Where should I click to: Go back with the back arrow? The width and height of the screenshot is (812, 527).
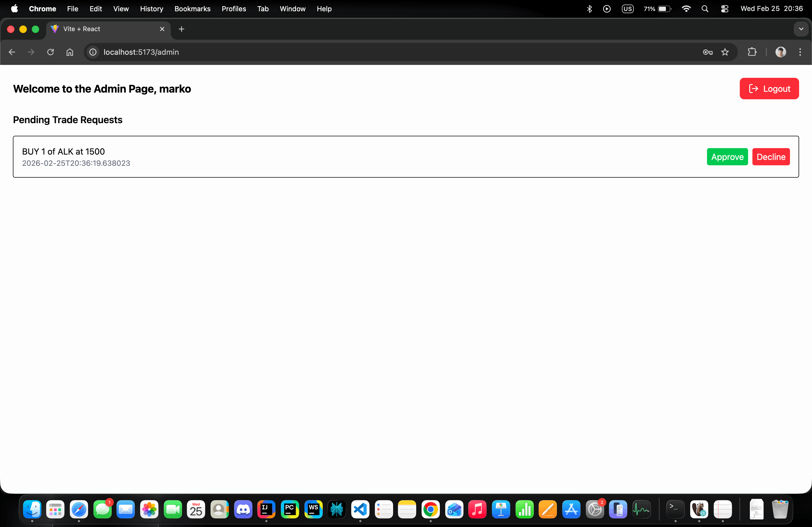tap(12, 52)
